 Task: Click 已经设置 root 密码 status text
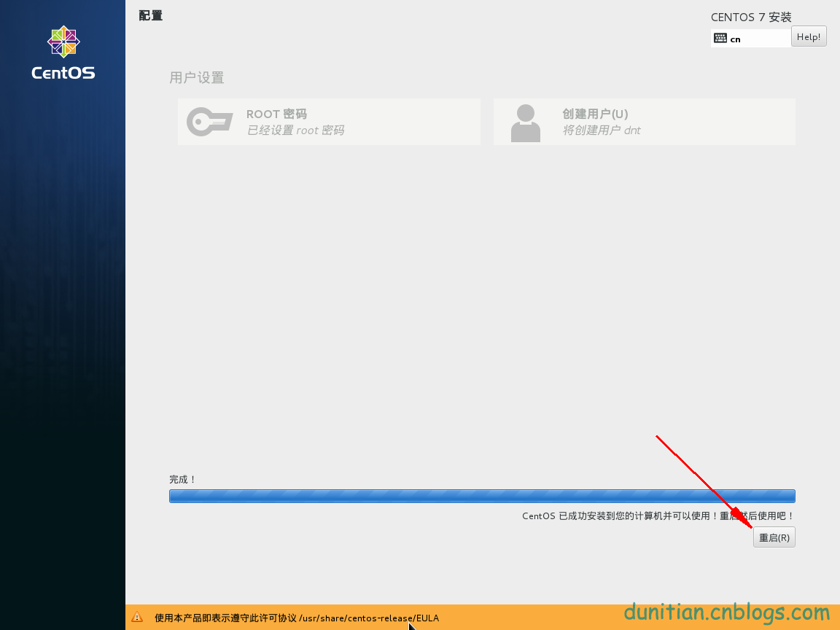tap(295, 131)
